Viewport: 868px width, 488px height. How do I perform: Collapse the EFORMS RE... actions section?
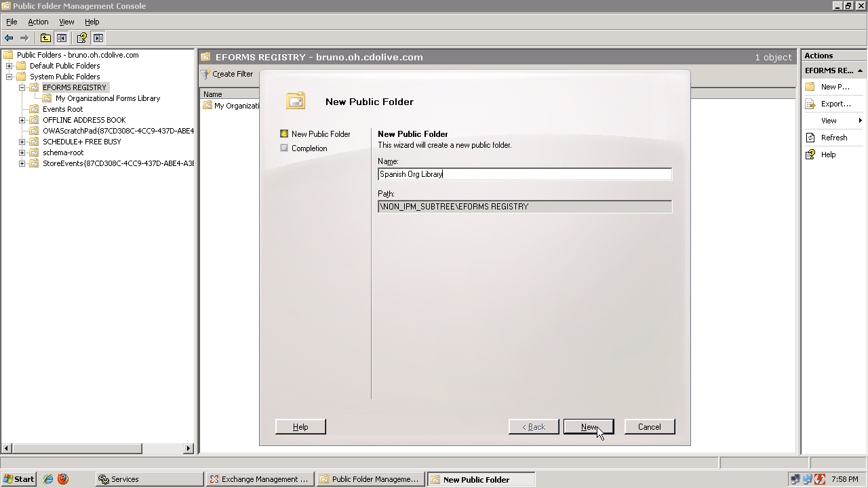pos(860,70)
